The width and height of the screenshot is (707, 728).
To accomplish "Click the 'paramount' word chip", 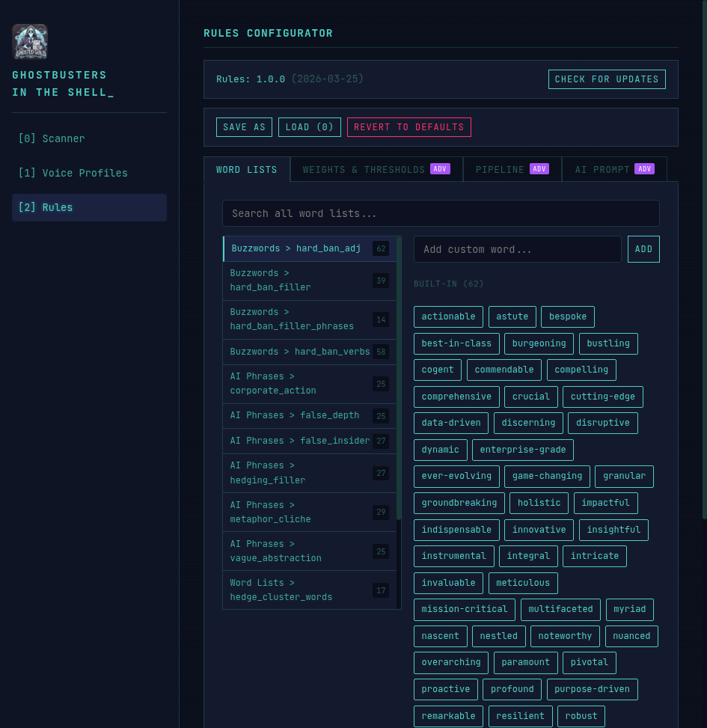I will tap(525, 663).
